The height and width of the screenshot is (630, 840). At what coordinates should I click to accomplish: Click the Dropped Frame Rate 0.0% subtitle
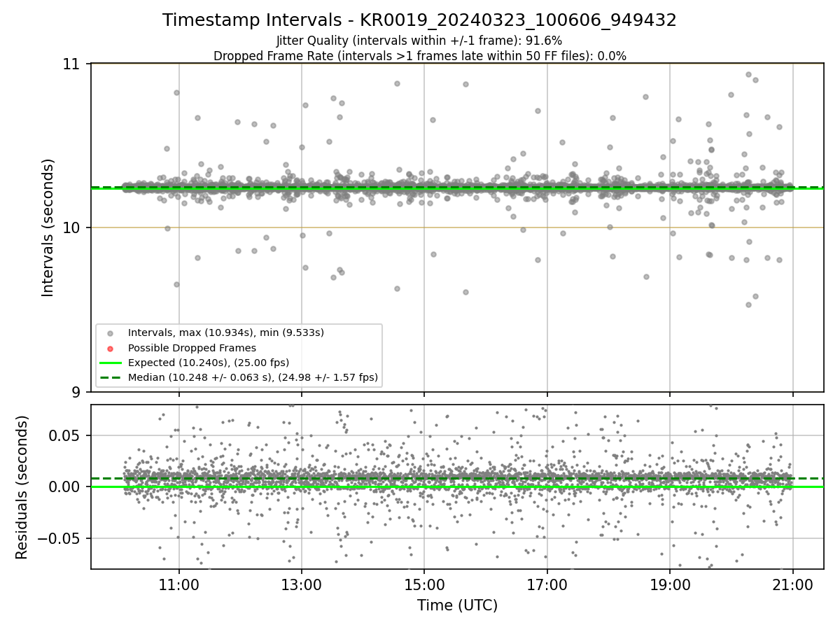pyautogui.click(x=419, y=56)
